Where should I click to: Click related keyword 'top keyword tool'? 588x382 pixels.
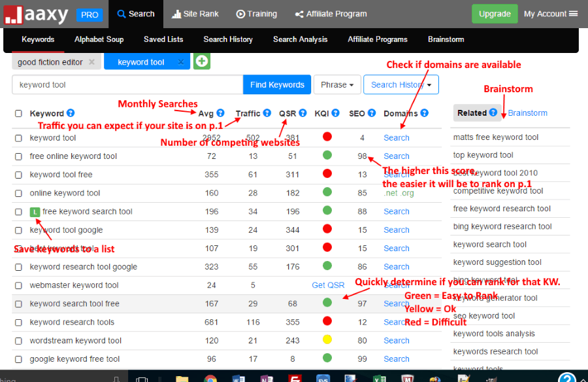pos(483,155)
